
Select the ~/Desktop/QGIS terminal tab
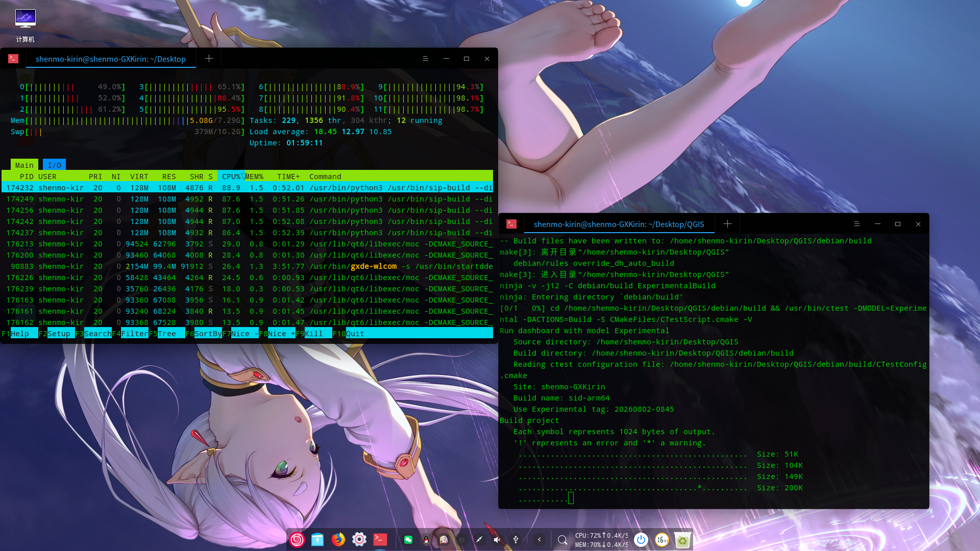tap(619, 224)
